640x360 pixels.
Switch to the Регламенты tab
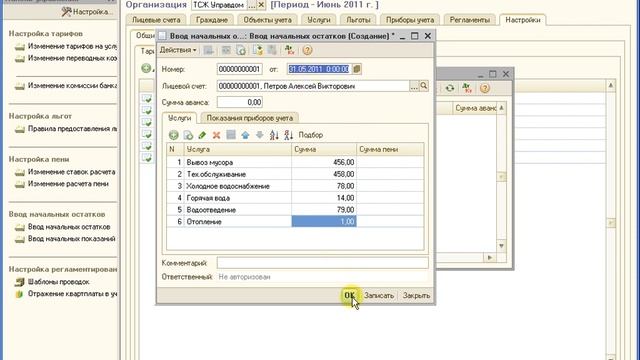point(469,20)
